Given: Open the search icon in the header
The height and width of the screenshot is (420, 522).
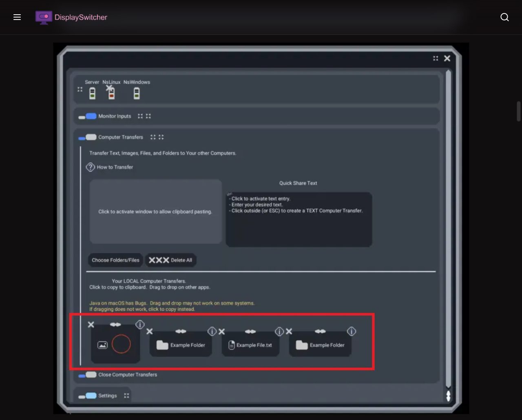Looking at the screenshot, I should coord(504,17).
